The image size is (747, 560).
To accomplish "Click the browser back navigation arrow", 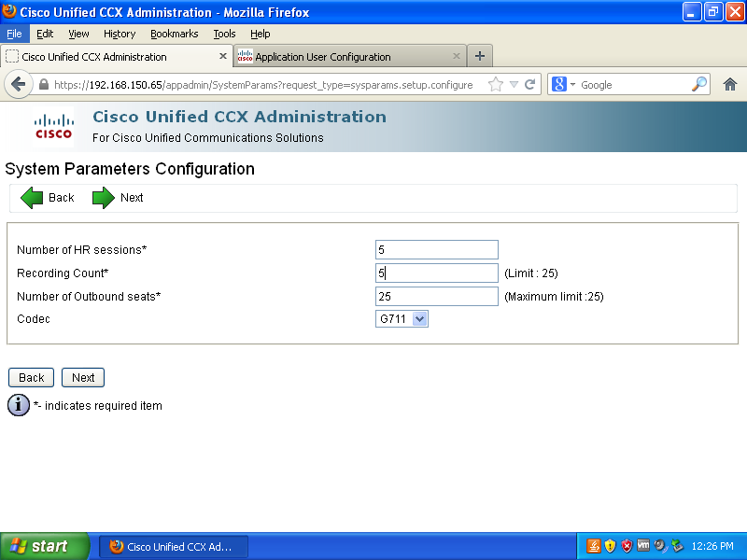I will tap(18, 85).
